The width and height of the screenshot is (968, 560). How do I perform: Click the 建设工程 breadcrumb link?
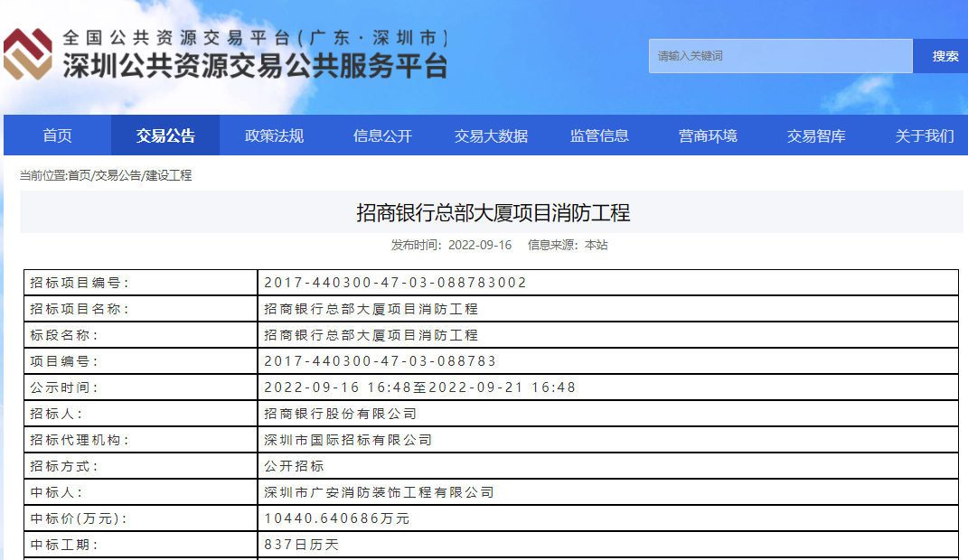pos(169,176)
